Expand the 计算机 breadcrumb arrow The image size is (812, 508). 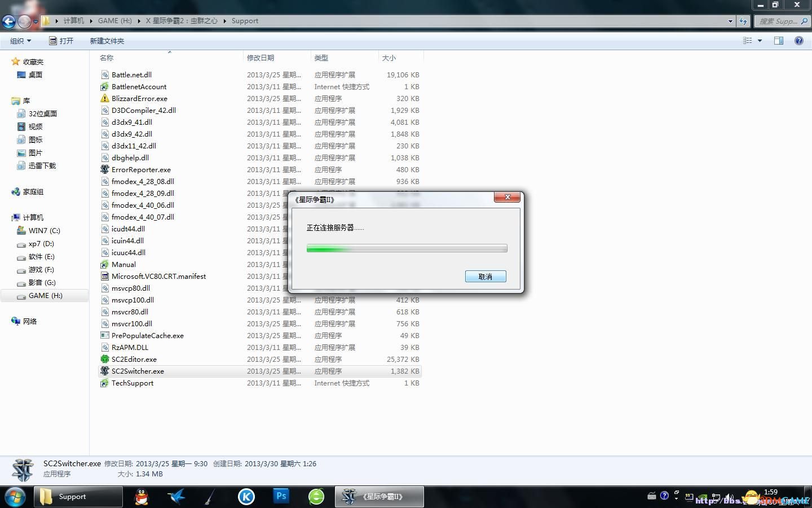coord(91,21)
